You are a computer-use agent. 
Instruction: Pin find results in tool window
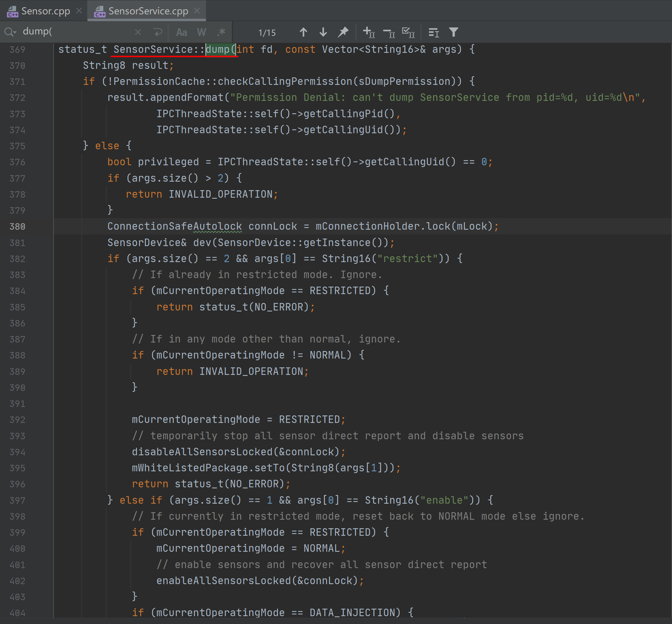[x=343, y=32]
